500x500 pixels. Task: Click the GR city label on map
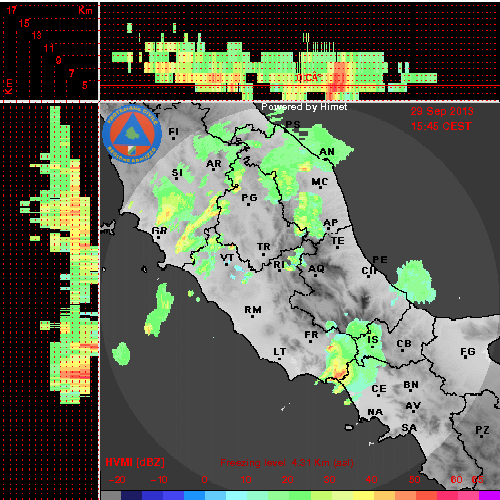pyautogui.click(x=159, y=231)
